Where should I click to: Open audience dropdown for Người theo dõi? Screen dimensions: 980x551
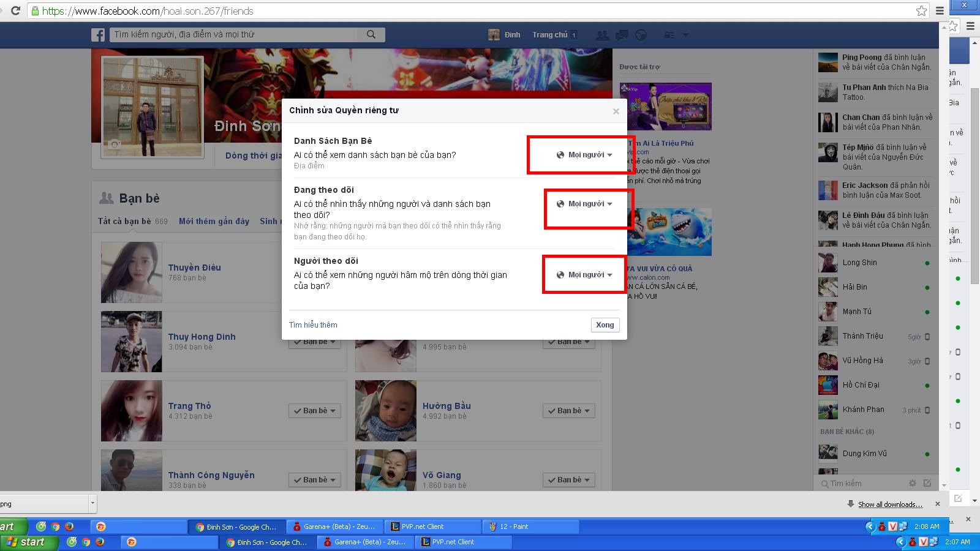tap(584, 275)
